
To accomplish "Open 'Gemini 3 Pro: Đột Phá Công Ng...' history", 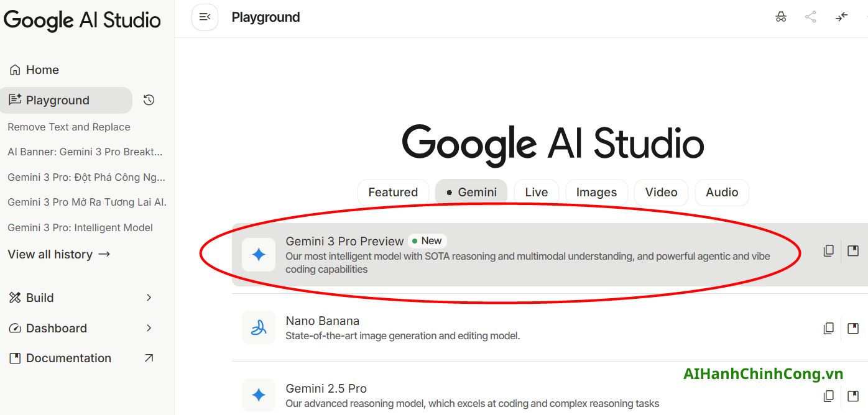I will coord(86,177).
